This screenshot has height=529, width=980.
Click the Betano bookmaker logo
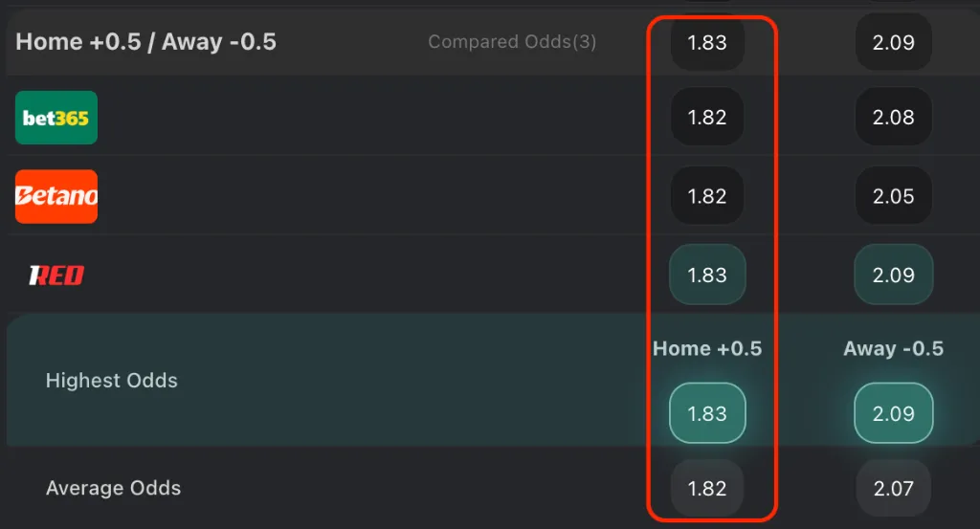pyautogui.click(x=56, y=196)
